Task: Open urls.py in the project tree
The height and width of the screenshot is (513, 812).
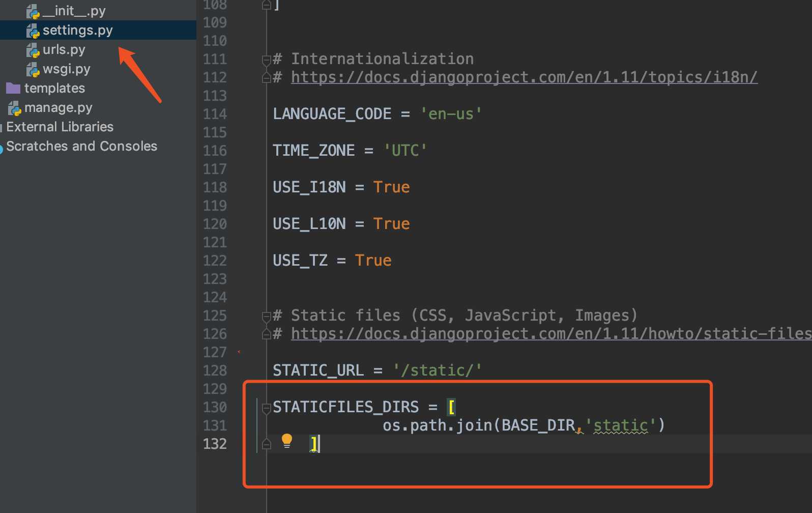Action: pos(64,49)
